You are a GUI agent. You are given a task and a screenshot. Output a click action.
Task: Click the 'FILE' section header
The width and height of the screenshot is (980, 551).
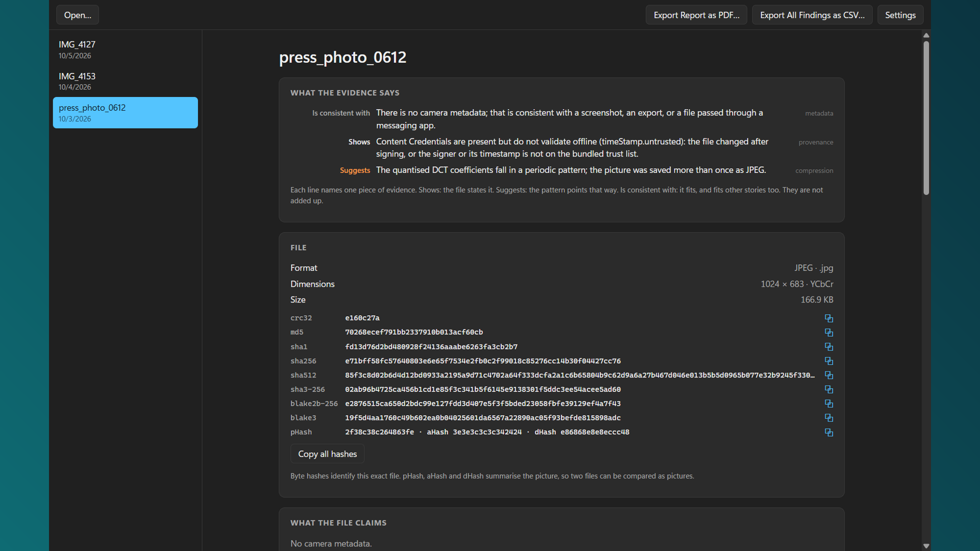point(299,247)
